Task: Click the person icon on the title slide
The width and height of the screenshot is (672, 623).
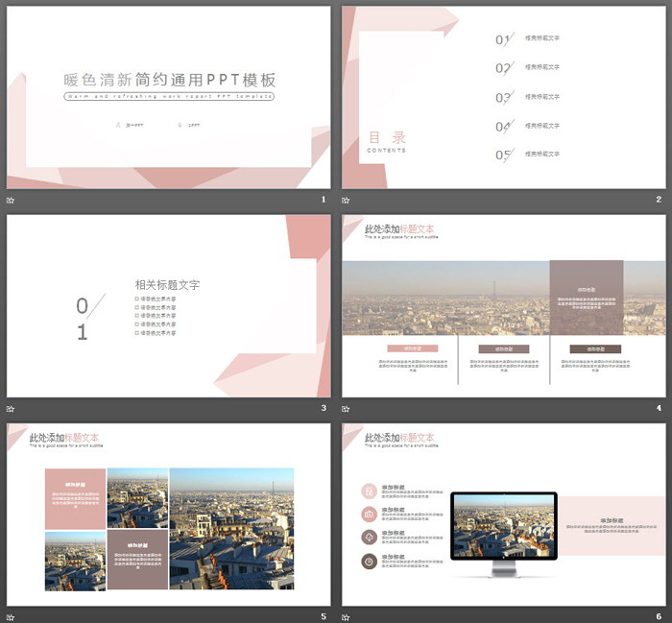Action: [x=118, y=125]
